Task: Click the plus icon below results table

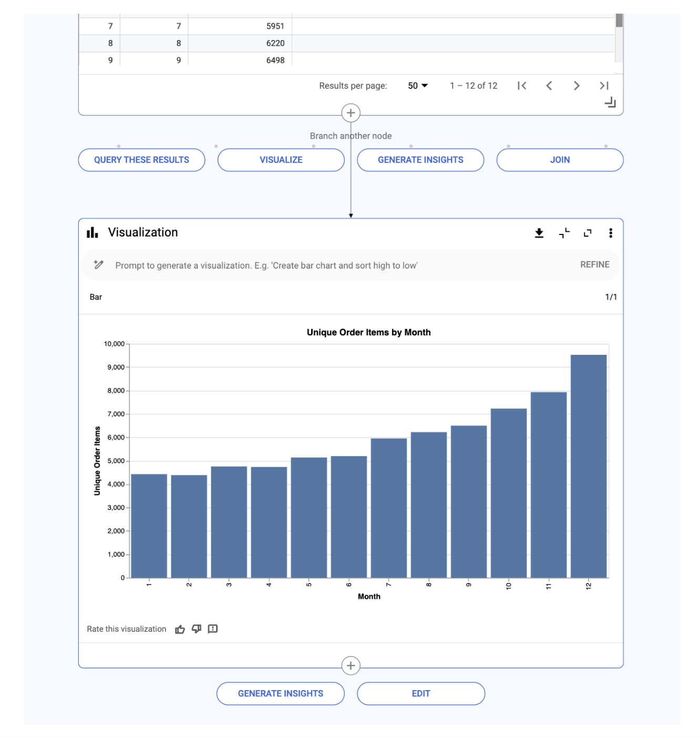Action: 351,113
